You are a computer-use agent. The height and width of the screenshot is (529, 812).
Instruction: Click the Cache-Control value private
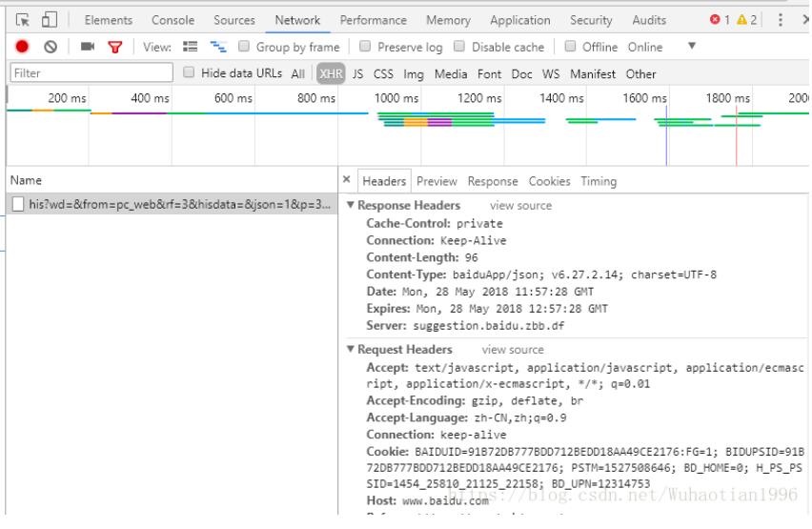[x=479, y=224]
